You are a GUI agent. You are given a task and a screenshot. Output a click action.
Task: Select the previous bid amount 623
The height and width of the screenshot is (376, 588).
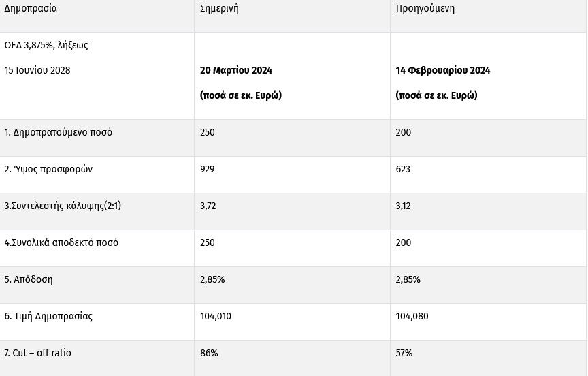point(403,169)
